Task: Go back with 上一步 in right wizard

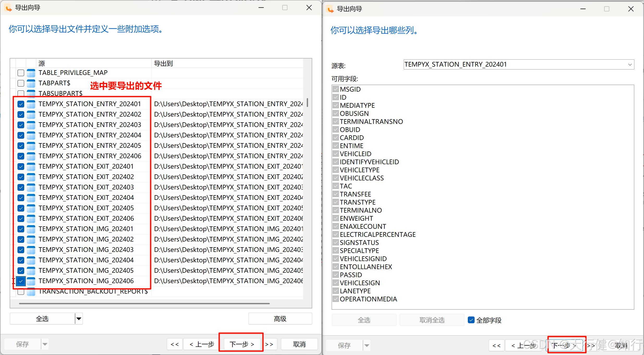Action: tap(524, 346)
